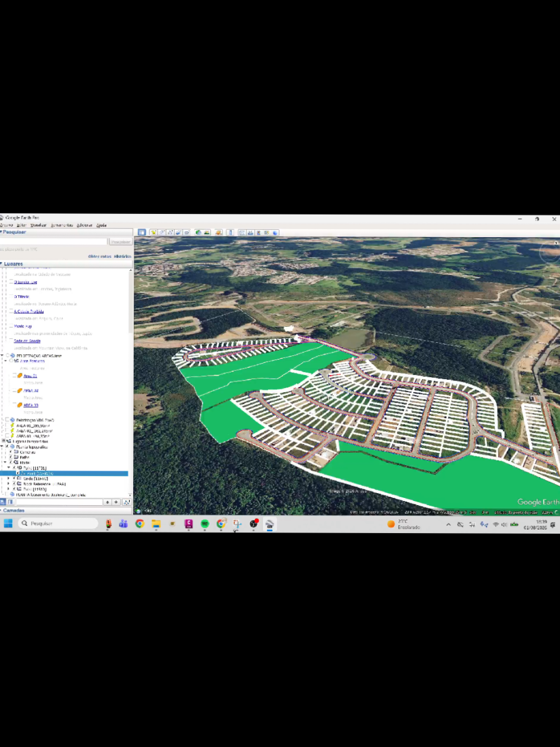
Task: Open the 23°C weather widget in taskbar
Action: coord(404,524)
